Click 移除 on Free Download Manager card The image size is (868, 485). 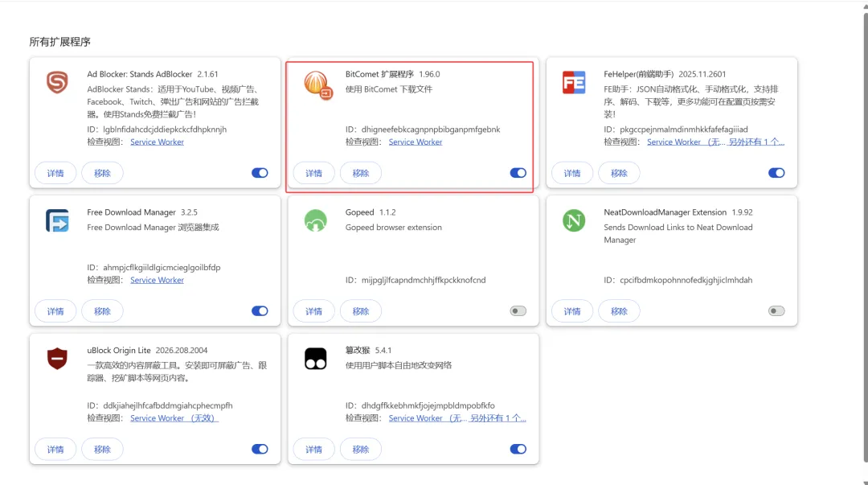point(102,311)
